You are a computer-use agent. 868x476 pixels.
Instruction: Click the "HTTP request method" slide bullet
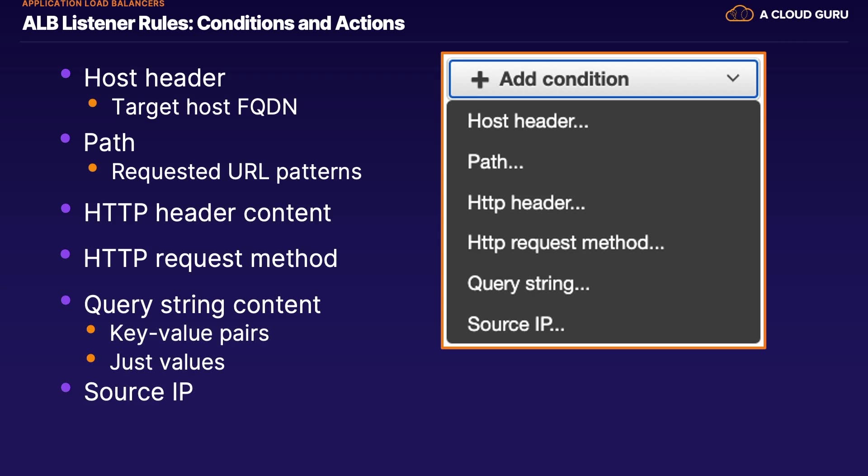[210, 258]
